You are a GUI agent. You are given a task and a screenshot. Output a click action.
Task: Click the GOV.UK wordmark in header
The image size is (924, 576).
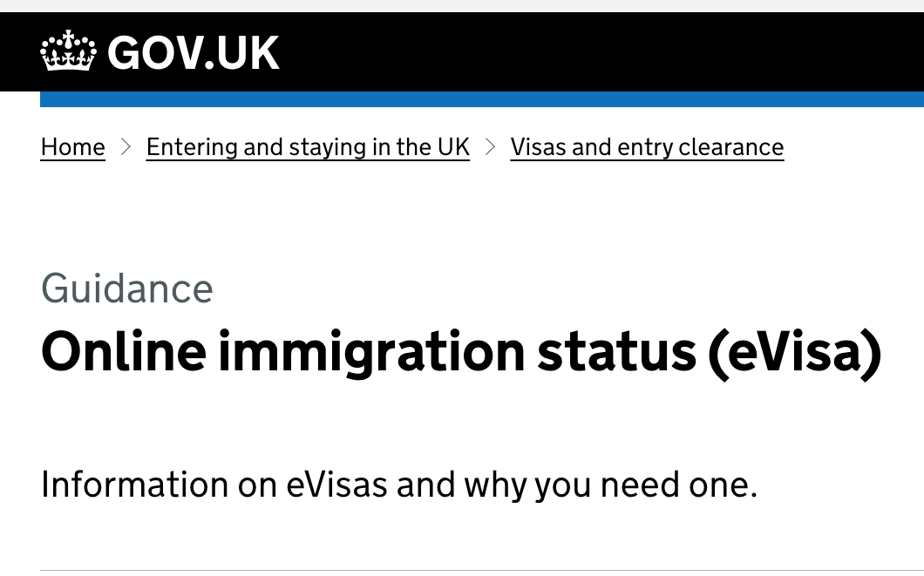[x=194, y=53]
